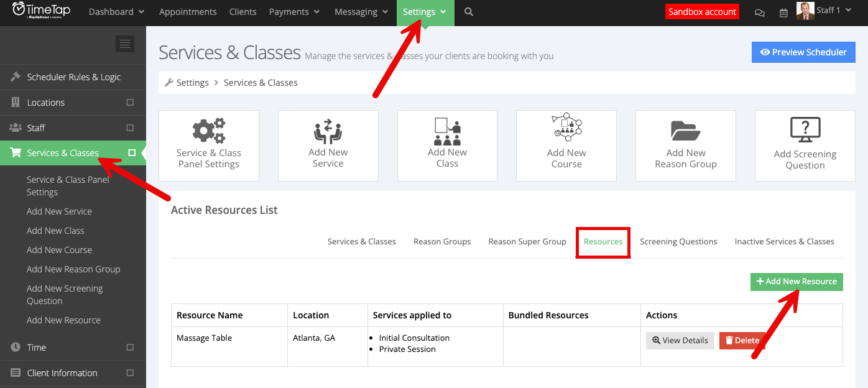Expand the Client Information sidebar section square
Image resolution: width=868 pixels, height=388 pixels.
click(x=130, y=372)
